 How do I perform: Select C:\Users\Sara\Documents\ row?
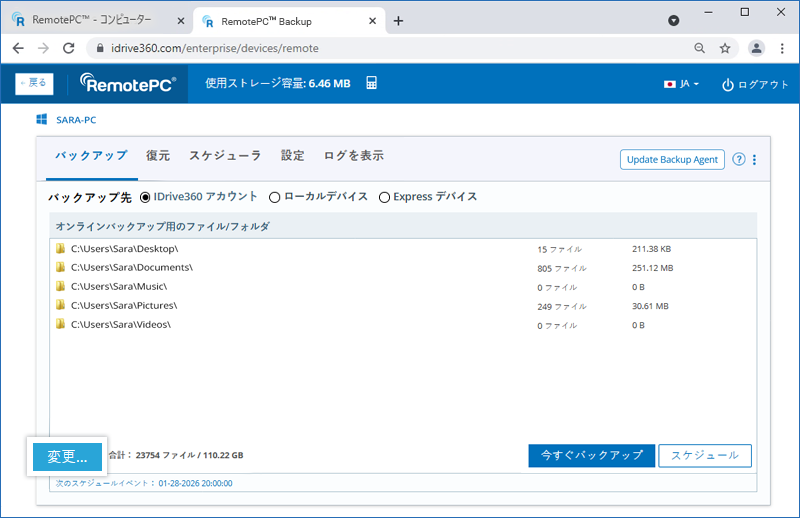click(x=403, y=267)
